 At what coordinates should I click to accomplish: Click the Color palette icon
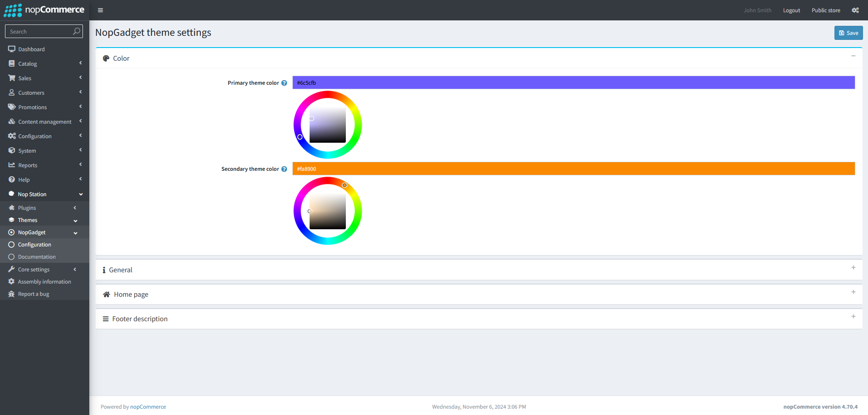click(x=106, y=58)
